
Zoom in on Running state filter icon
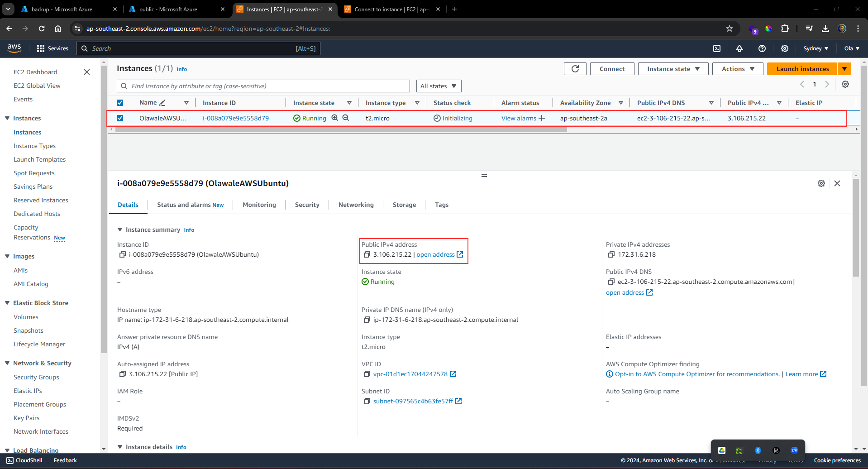(x=335, y=118)
